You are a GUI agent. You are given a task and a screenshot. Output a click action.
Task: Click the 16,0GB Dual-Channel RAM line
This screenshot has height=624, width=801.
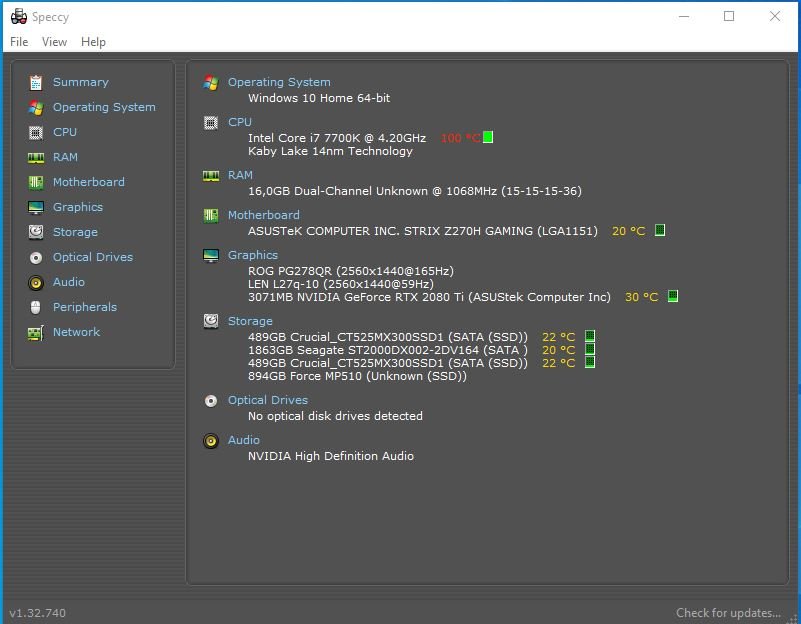point(415,191)
